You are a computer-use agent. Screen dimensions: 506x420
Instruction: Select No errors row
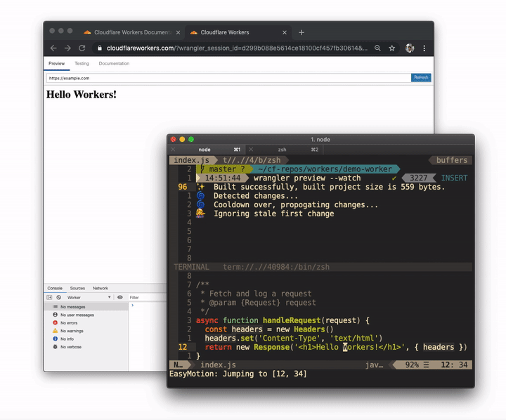pos(86,323)
